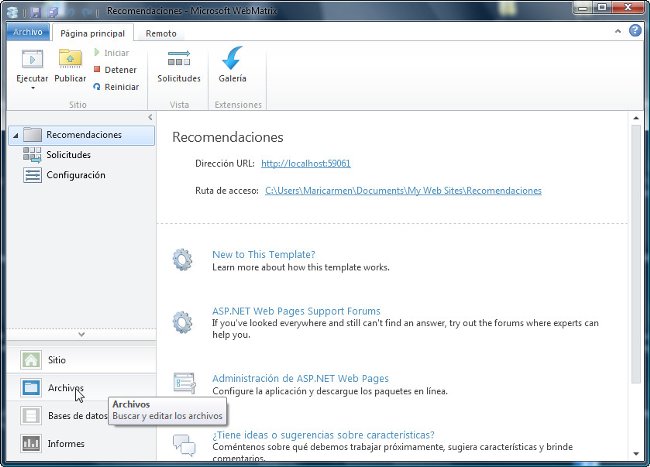Collapse the left navigation pane arrow
This screenshot has height=467, width=650.
click(150, 118)
